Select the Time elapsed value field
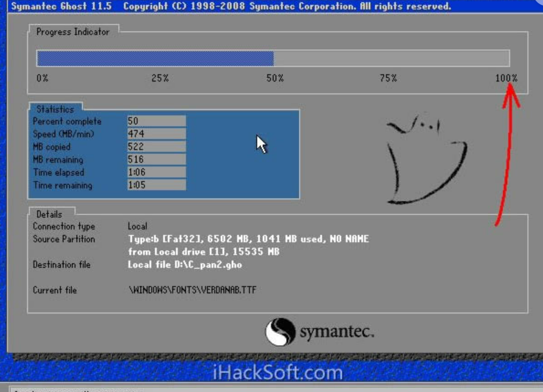Image resolution: width=543 pixels, height=392 pixels. [x=156, y=172]
